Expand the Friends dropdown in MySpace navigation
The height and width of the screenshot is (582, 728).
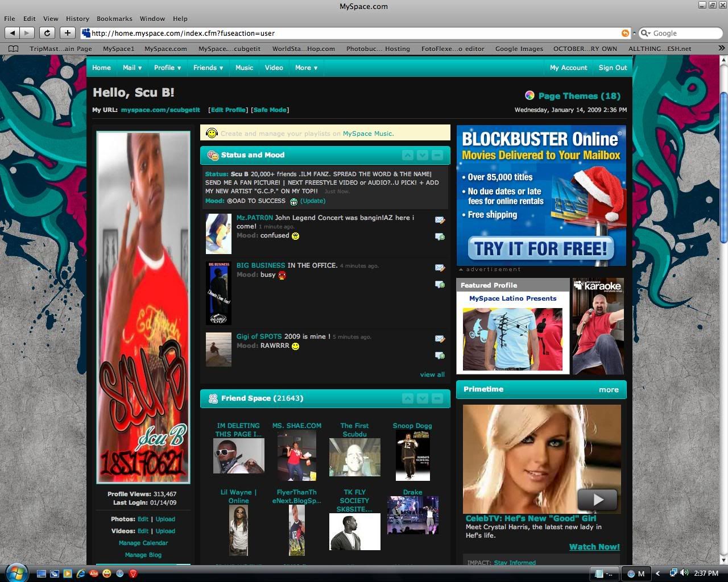208,68
